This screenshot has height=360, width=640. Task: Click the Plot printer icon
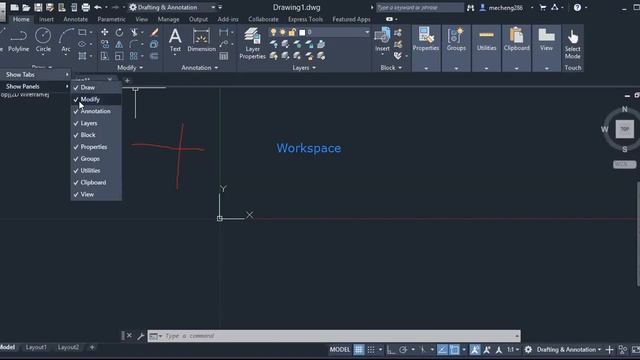pos(86,7)
